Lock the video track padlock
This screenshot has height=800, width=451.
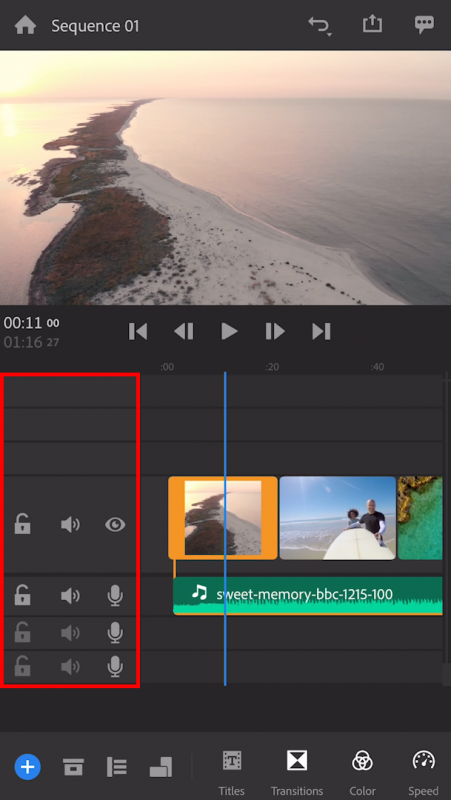coord(22,524)
